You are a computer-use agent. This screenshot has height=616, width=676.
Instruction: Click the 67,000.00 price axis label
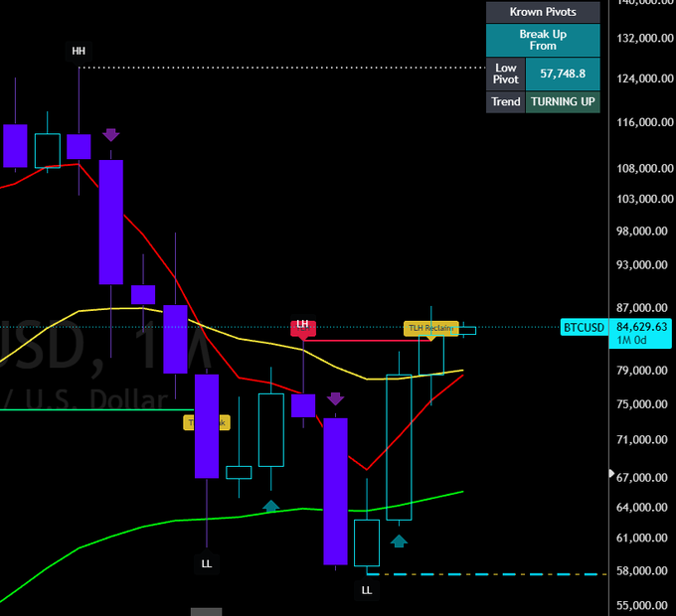tap(642, 478)
